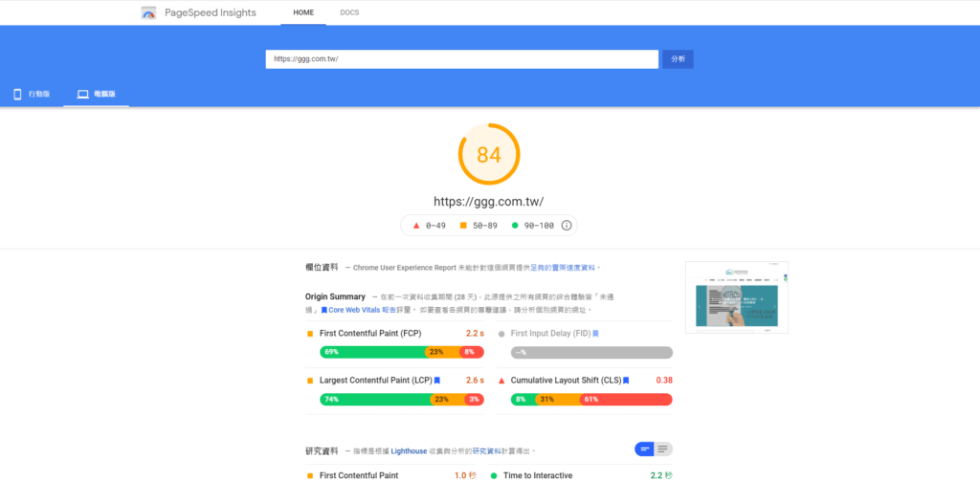
Task: Click the 分析 analyze button
Action: pyautogui.click(x=679, y=59)
